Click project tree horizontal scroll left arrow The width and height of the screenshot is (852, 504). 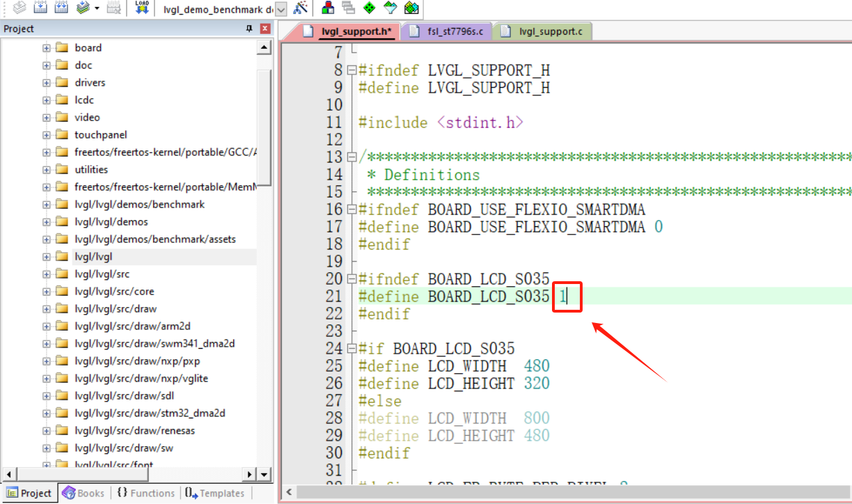coord(8,474)
